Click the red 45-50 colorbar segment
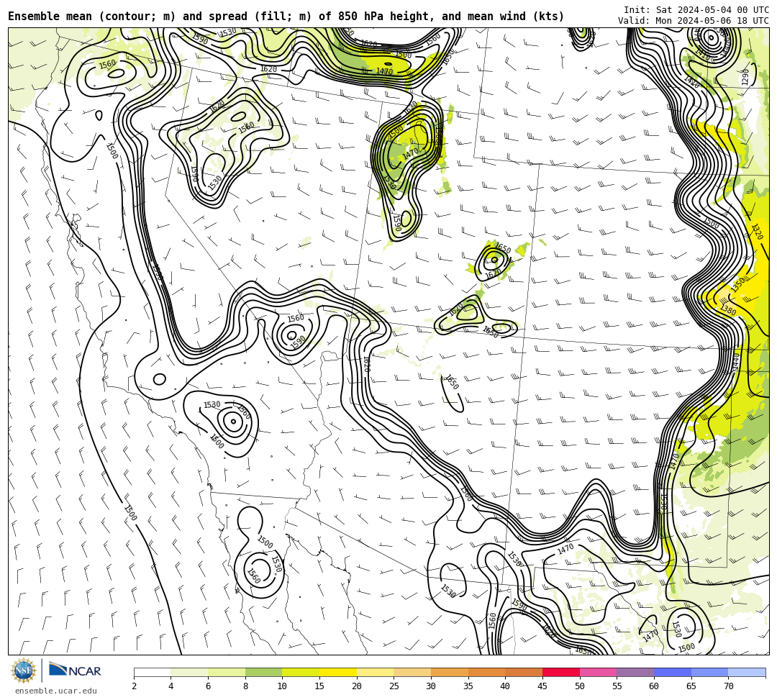777x700 pixels. (x=561, y=672)
